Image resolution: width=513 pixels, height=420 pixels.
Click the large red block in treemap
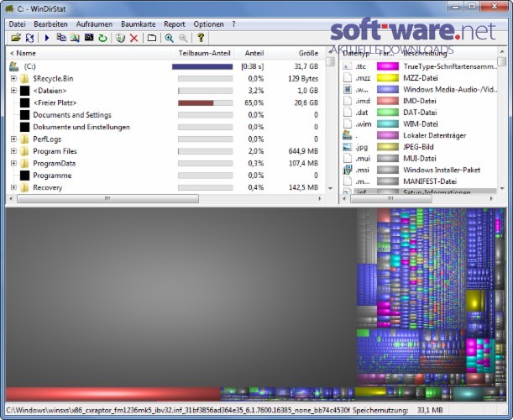pos(113,394)
